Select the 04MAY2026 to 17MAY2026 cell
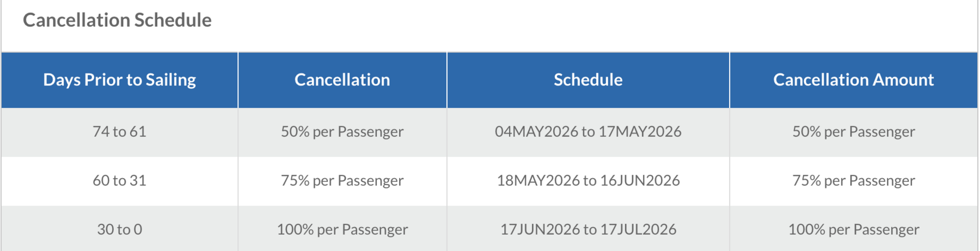 click(588, 132)
